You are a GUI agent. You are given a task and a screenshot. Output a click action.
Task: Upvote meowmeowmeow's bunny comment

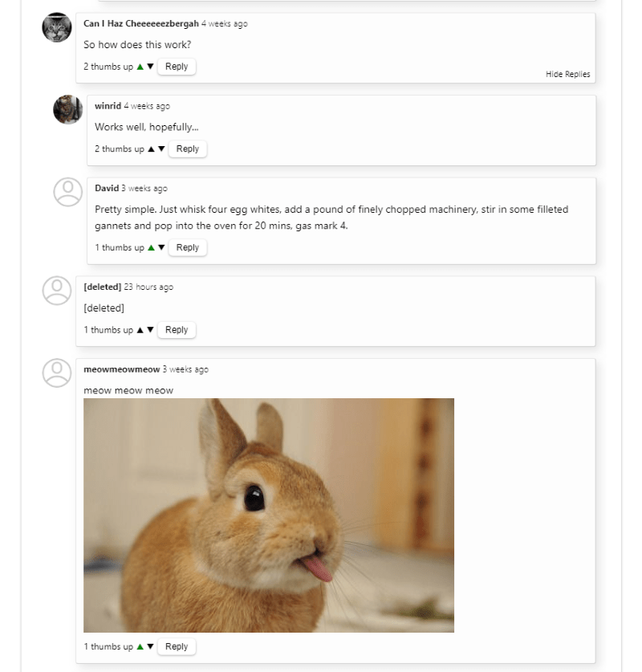[140, 646]
